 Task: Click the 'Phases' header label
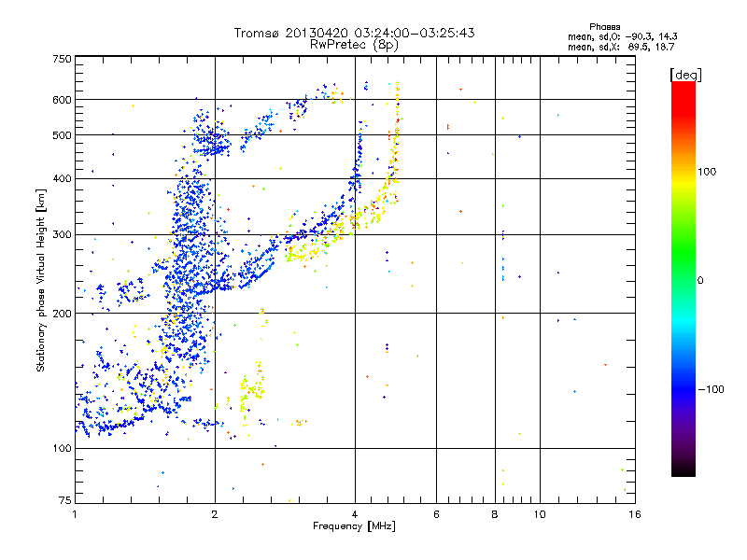[604, 27]
